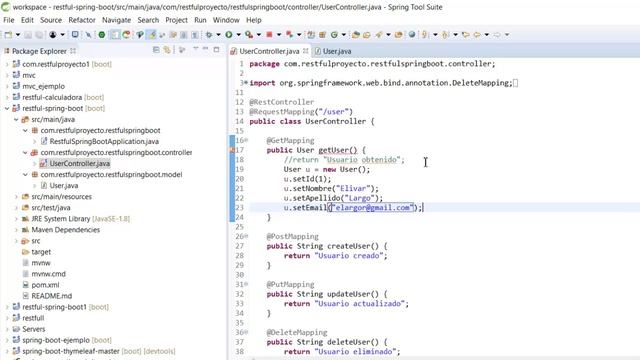The width and height of the screenshot is (640, 360).
Task: Click the Last Edit Location arrow icon
Action: click(x=465, y=35)
